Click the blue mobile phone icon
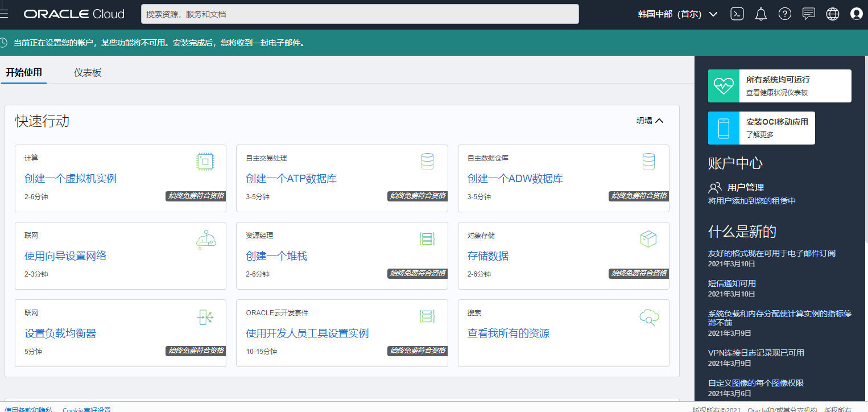The image size is (868, 412). click(724, 128)
